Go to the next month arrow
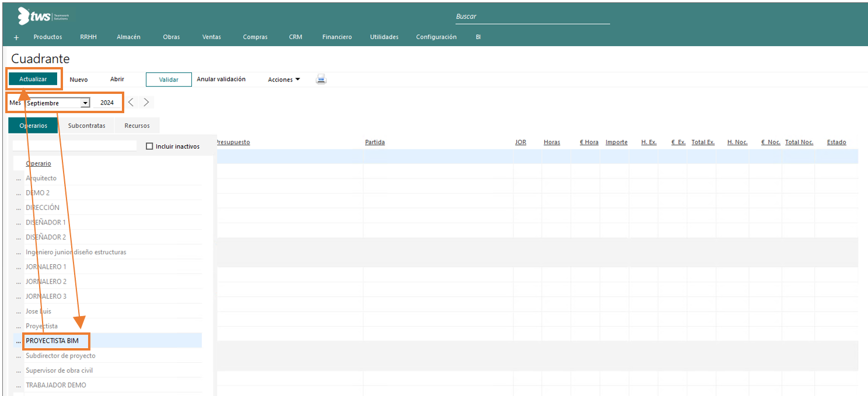The height and width of the screenshot is (396, 868). point(146,102)
